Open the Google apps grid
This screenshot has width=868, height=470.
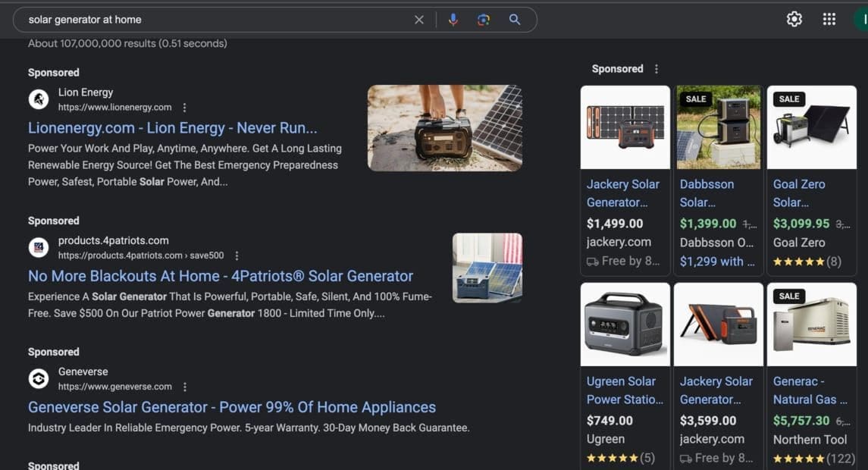[829, 20]
